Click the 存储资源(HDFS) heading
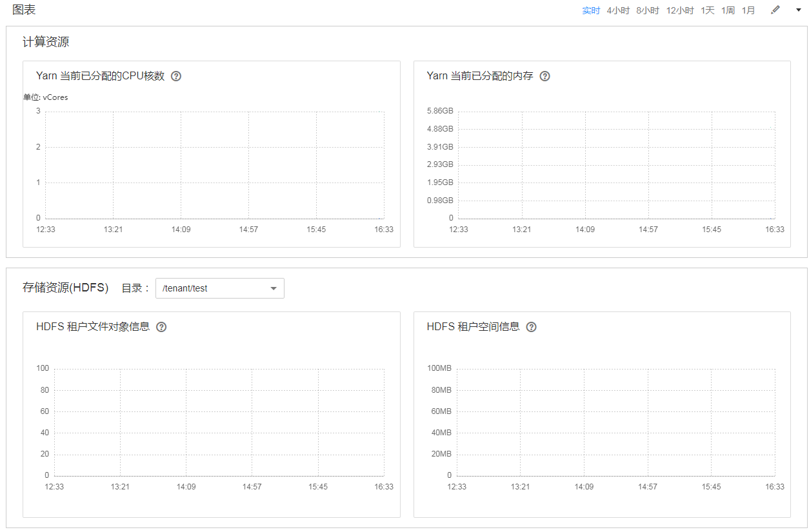The image size is (809, 532). pyautogui.click(x=66, y=288)
